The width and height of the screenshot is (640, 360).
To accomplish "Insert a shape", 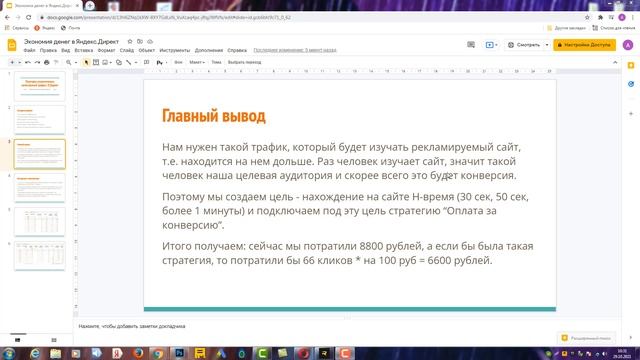I will tap(119, 62).
